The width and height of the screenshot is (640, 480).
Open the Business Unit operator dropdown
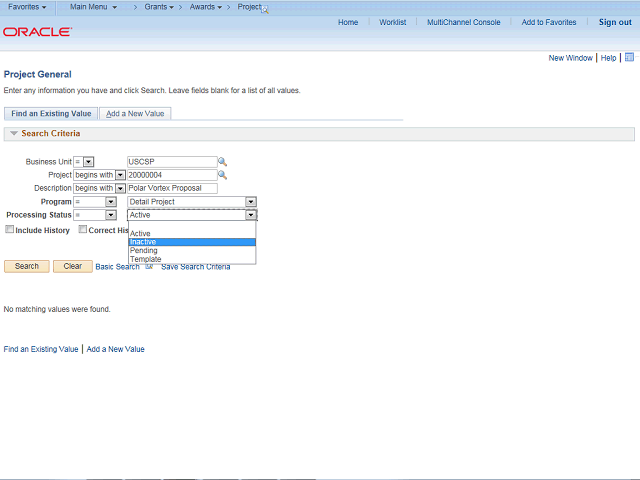89,162
